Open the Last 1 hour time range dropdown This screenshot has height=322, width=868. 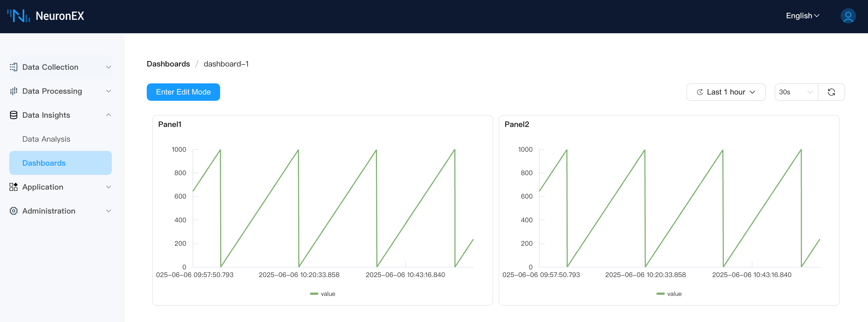(726, 92)
